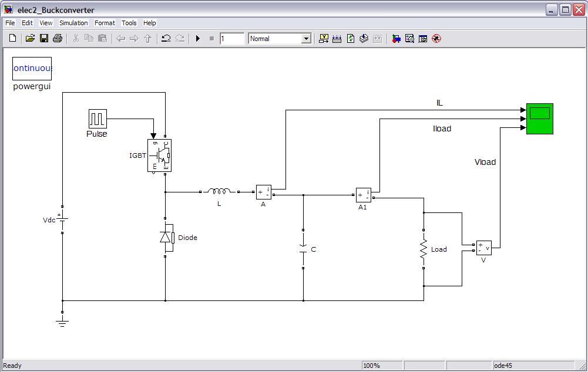Save the model using the floppy disk icon
588x372 pixels.
click(44, 39)
